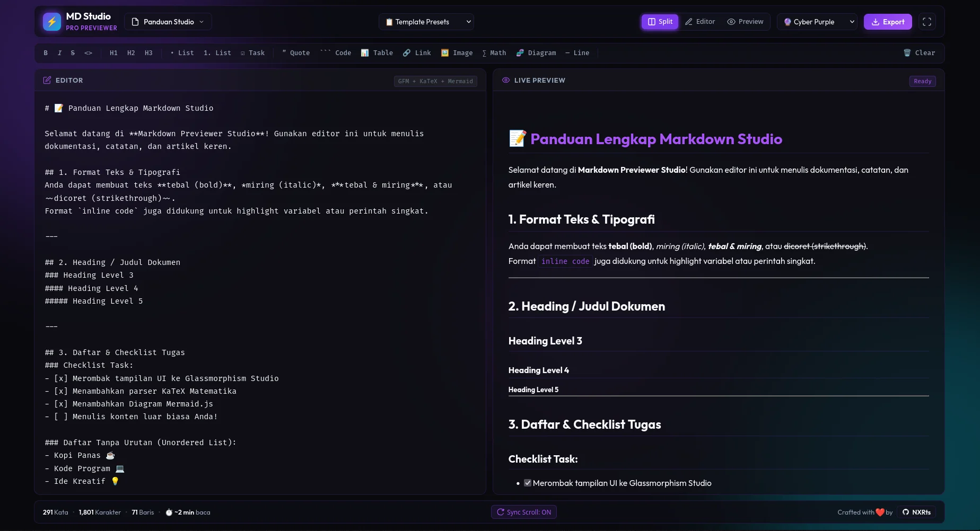Open the Template Presets dropdown

point(426,22)
